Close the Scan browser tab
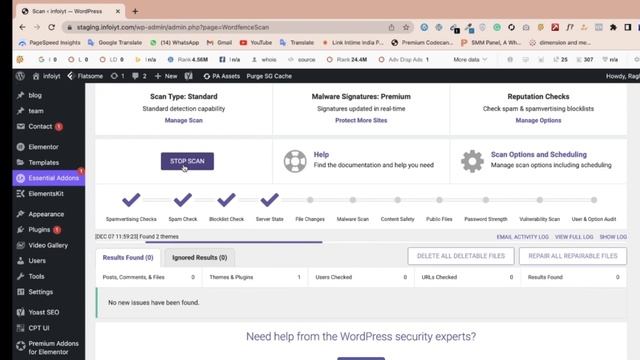 coord(118,11)
